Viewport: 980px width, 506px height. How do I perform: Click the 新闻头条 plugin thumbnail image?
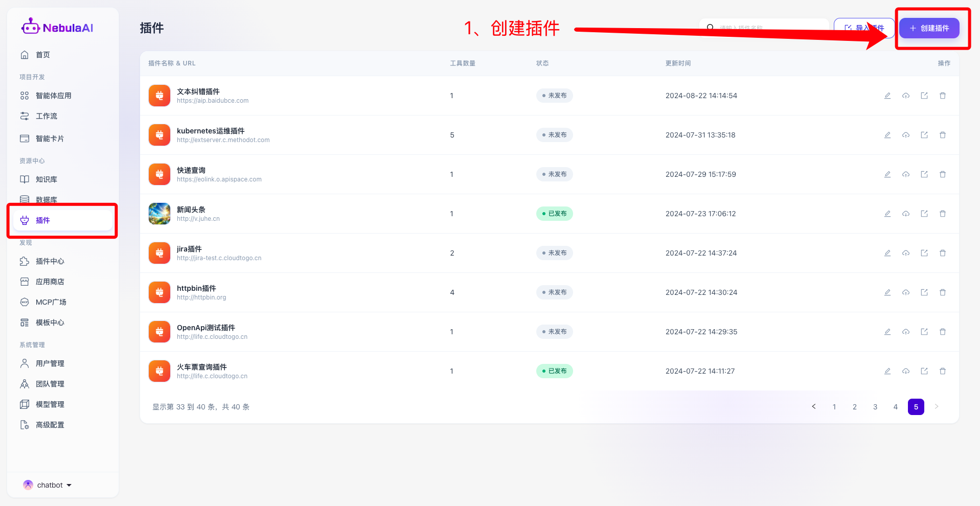tap(159, 214)
